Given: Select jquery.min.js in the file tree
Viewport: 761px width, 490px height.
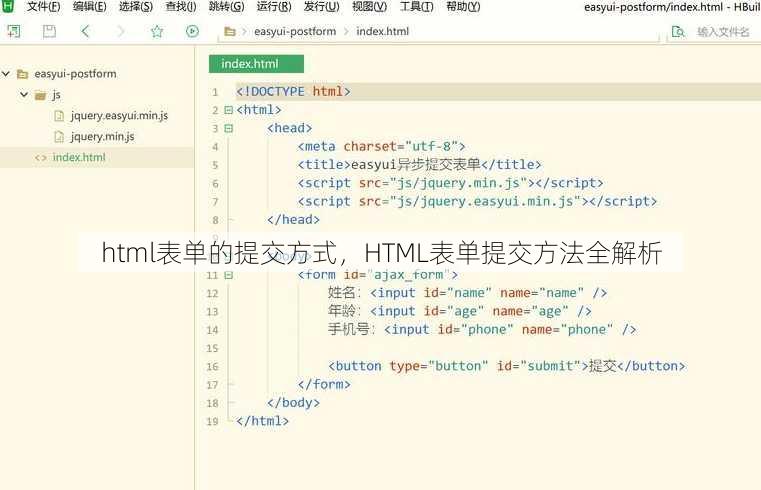Looking at the screenshot, I should pos(102,137).
